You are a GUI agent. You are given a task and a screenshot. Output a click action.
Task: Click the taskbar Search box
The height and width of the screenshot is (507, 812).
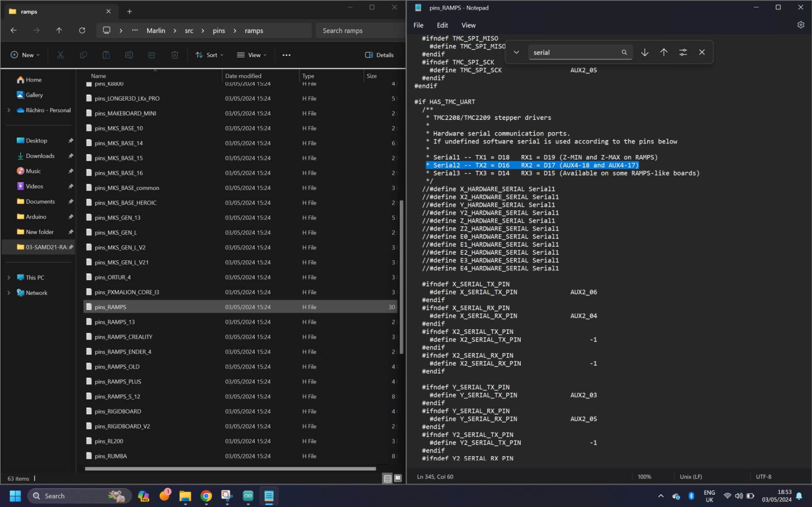80,496
